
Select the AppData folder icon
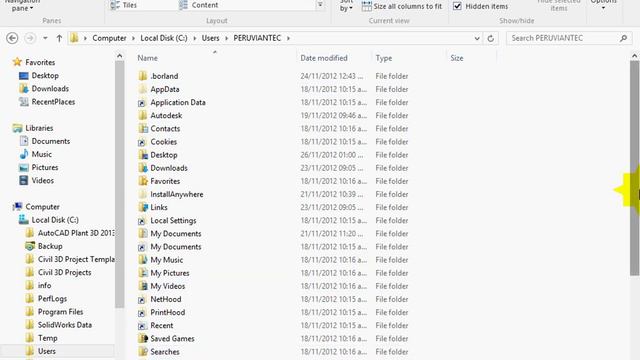coord(142,89)
